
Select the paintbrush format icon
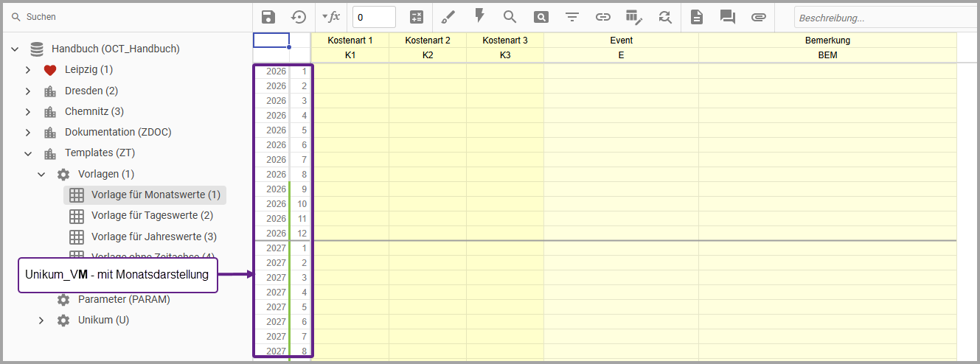pyautogui.click(x=448, y=17)
